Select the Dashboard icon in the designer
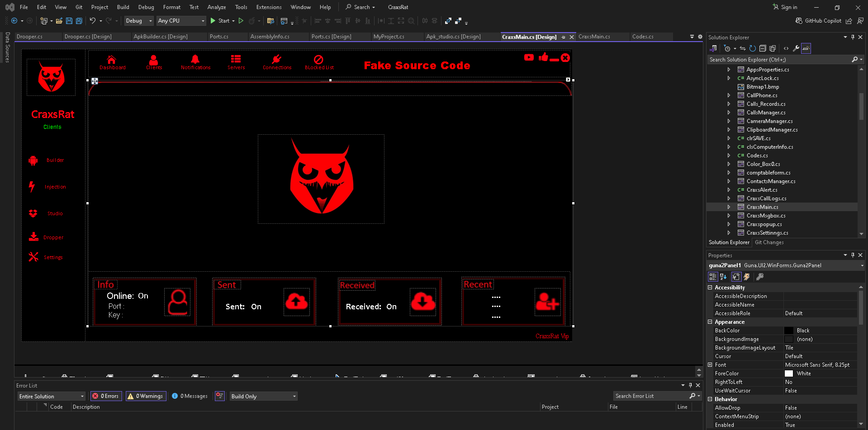 click(x=112, y=59)
